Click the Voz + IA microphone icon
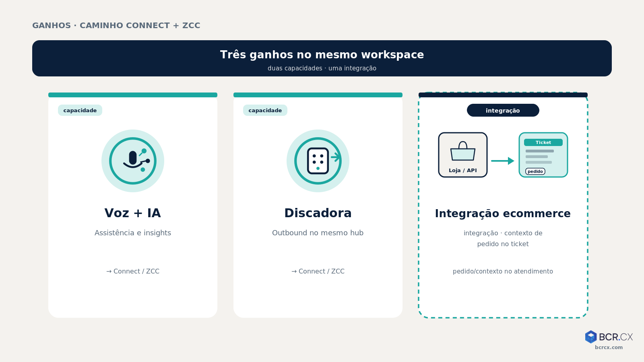Screen dimensions: 644x362 tap(133, 161)
